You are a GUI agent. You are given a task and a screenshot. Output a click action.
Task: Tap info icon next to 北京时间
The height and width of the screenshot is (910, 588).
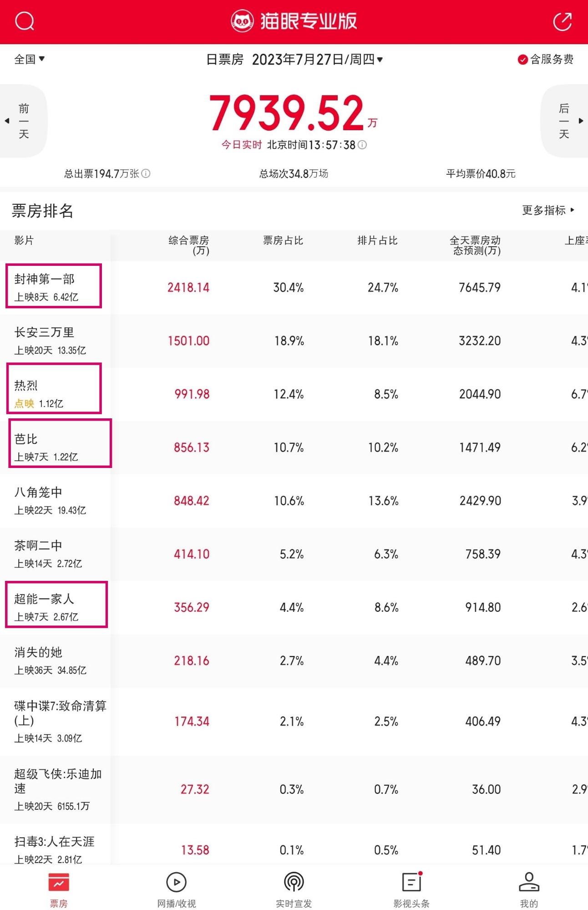point(362,145)
